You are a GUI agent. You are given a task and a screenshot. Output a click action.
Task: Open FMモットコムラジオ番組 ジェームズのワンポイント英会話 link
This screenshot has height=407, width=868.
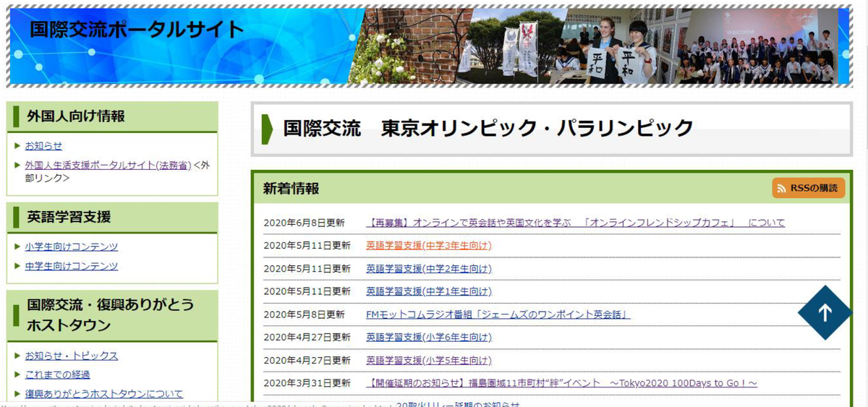(x=498, y=314)
